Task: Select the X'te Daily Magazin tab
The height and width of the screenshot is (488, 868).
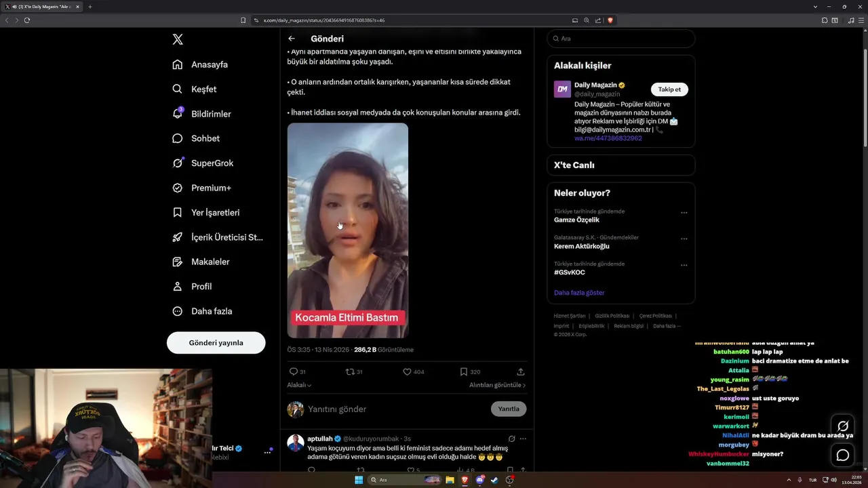Action: pos(43,7)
